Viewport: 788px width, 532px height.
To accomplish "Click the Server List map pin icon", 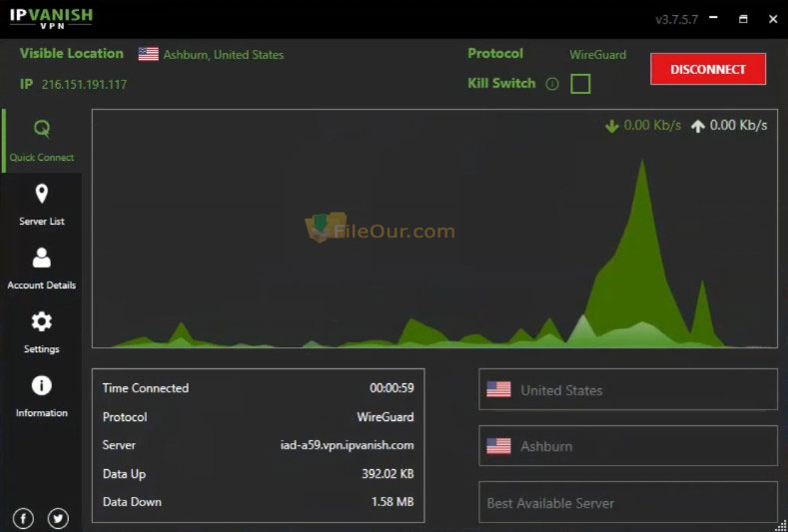I will click(x=42, y=194).
